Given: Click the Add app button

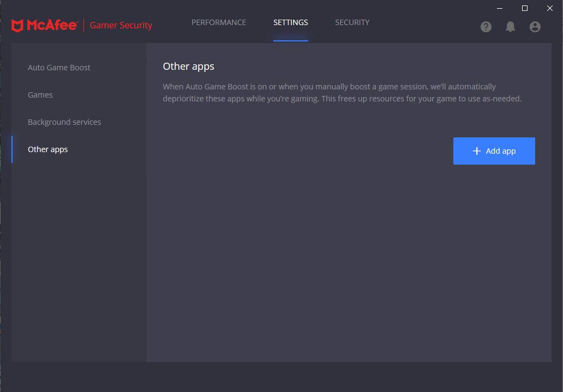Looking at the screenshot, I should coord(494,151).
